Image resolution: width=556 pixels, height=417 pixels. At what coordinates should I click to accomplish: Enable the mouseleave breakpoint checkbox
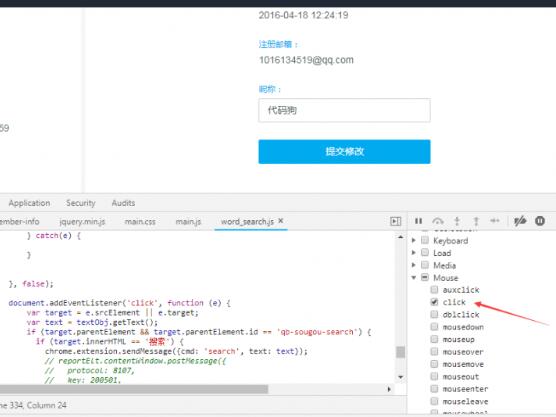click(434, 401)
